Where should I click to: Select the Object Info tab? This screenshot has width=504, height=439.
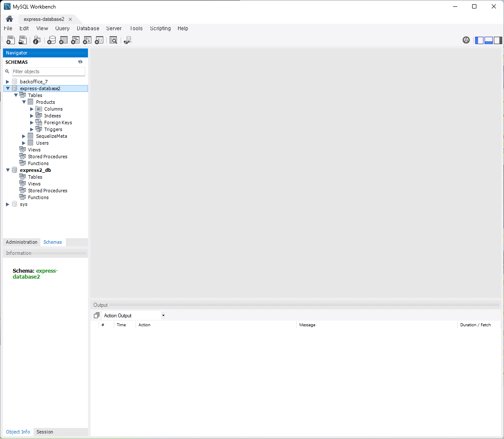tap(18, 432)
